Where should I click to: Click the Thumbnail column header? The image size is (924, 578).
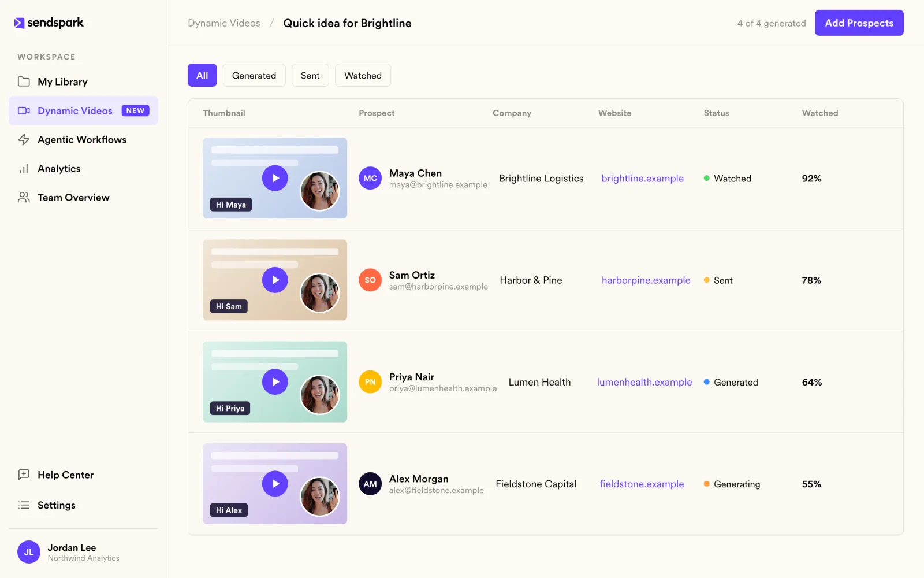(x=224, y=113)
